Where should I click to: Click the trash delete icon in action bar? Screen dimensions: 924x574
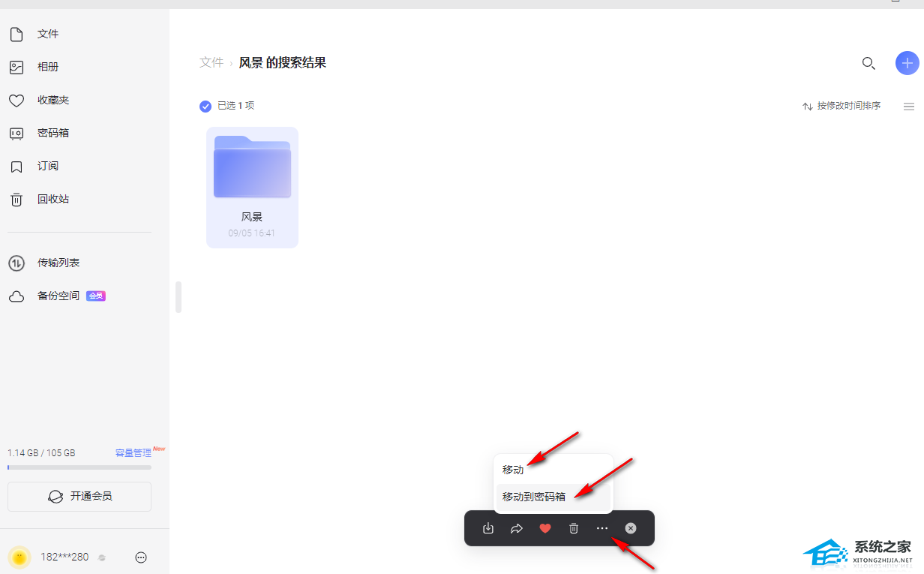tap(574, 528)
